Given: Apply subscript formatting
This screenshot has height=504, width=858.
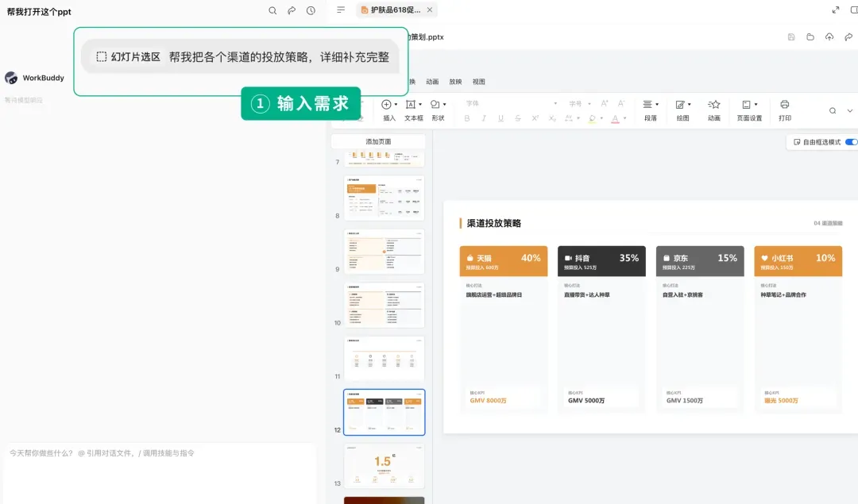Looking at the screenshot, I should tap(552, 118).
